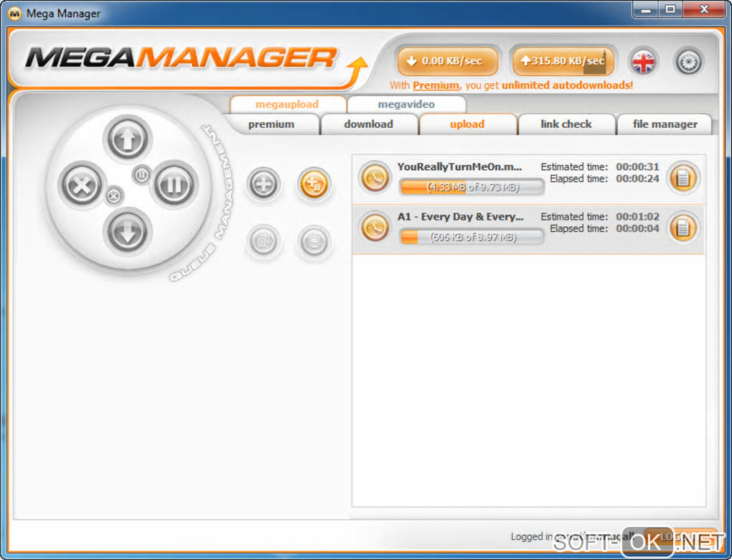
Task: Minimize the Mega Manager window
Action: pos(646,9)
